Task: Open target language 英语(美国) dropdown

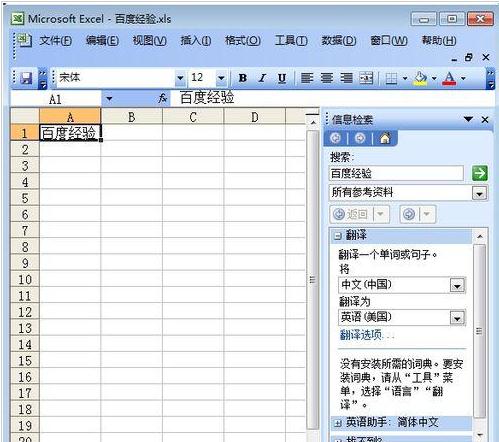Action: coord(457,318)
